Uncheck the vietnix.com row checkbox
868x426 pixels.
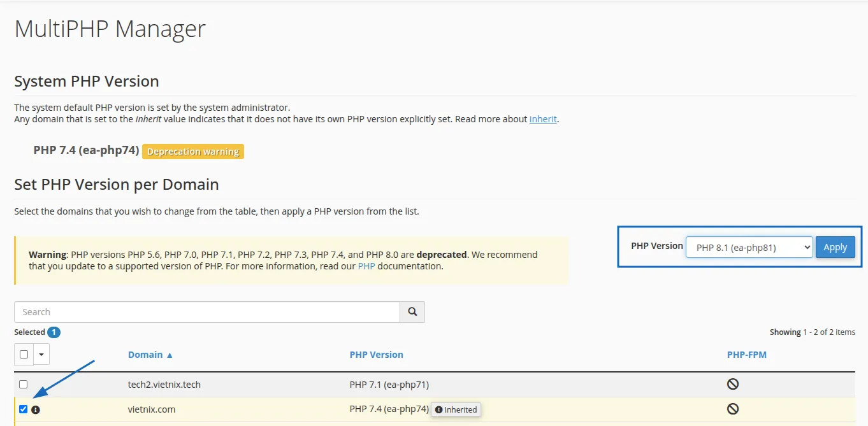pyautogui.click(x=24, y=409)
